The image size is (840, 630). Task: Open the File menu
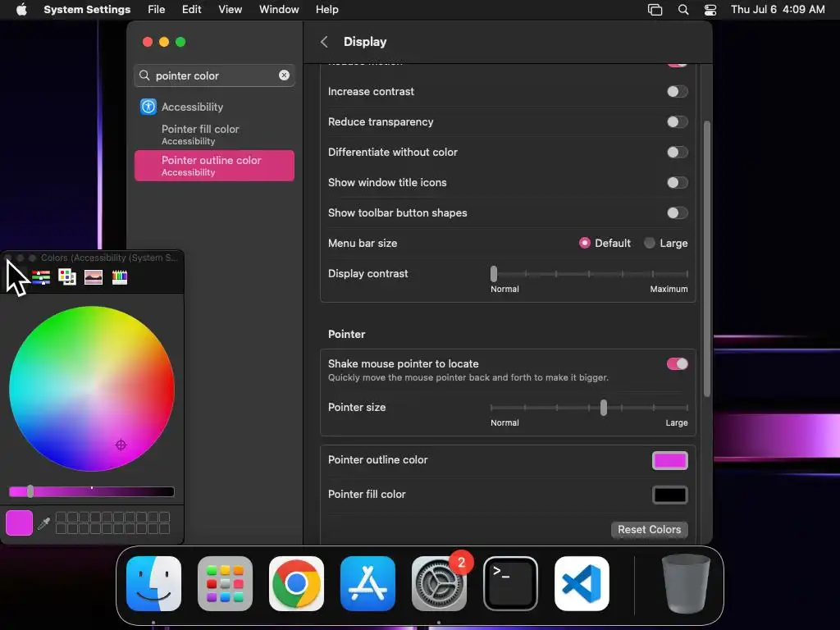tap(157, 10)
